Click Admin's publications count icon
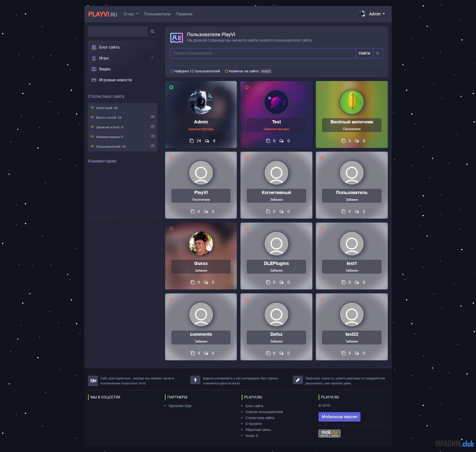Viewport: 476px width, 452px height. tap(192, 141)
